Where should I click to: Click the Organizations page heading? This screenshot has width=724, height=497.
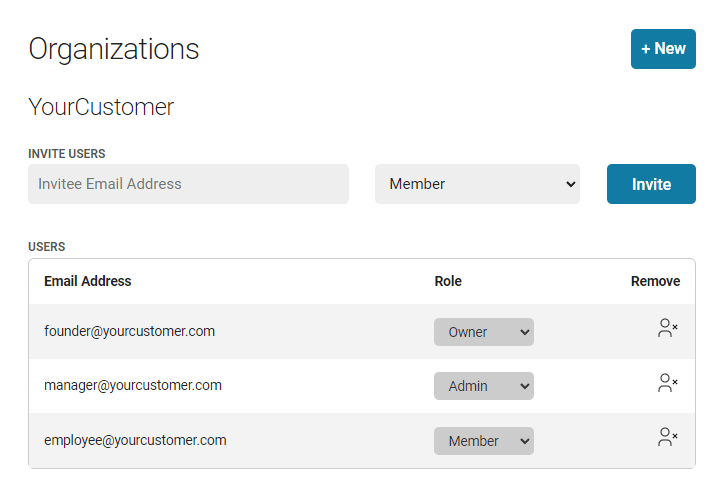(x=114, y=49)
